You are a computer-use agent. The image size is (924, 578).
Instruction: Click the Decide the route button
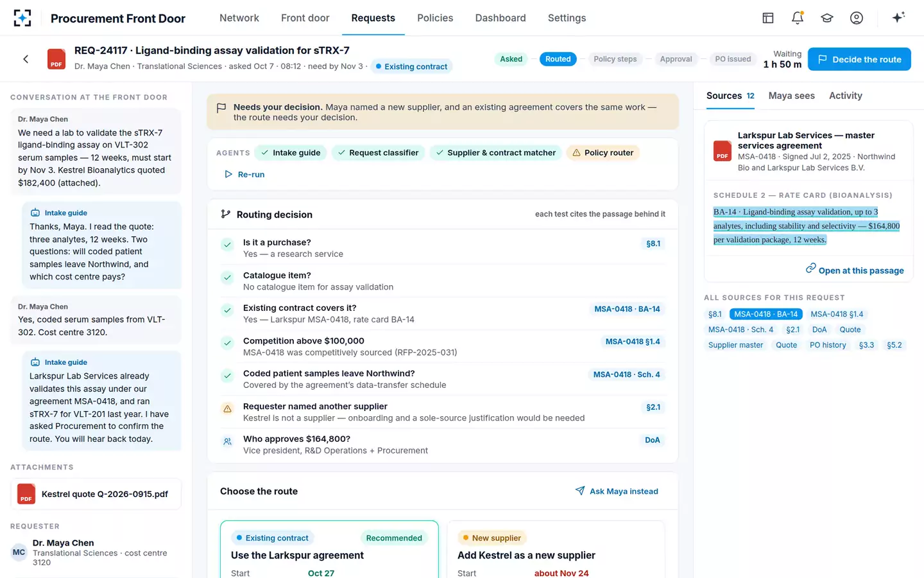(x=859, y=59)
